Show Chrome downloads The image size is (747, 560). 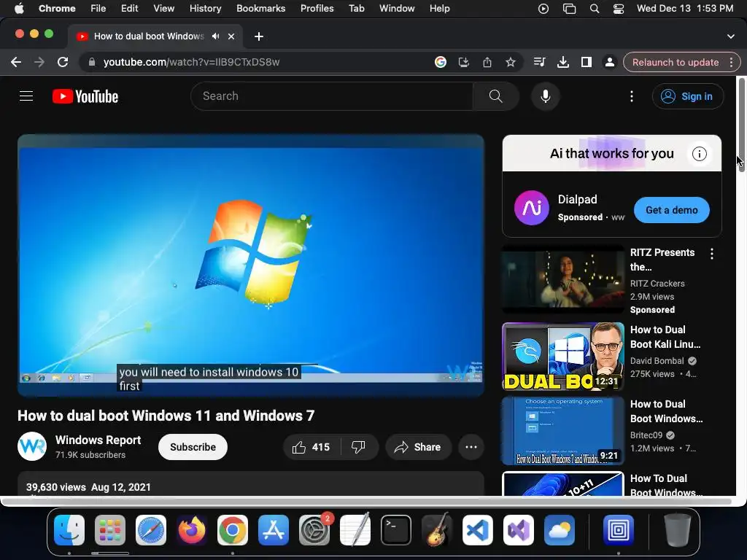[x=562, y=63]
